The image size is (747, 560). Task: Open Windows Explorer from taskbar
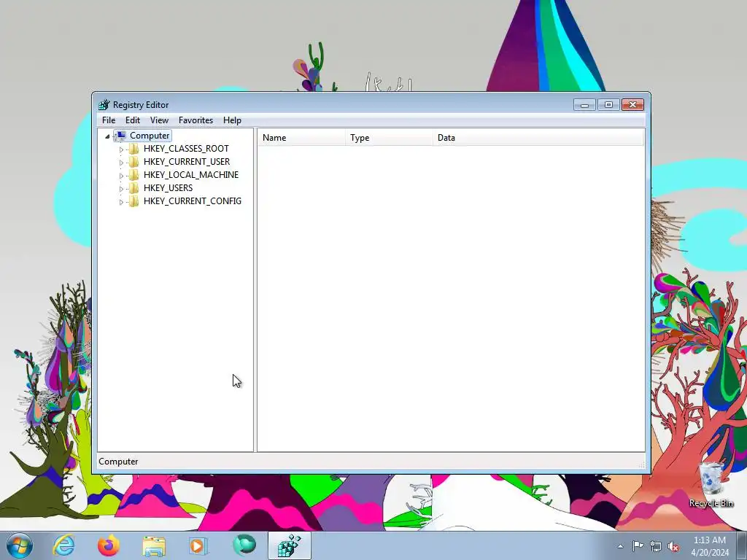[154, 545]
